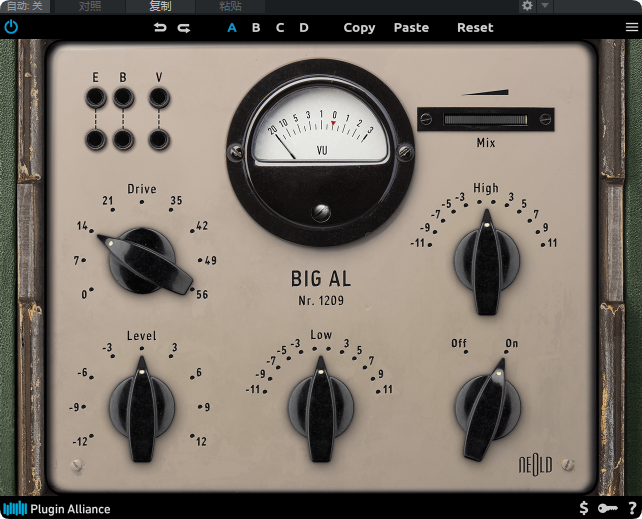Click the redo arrow icon
Screen dimensions: 642x519
(184, 28)
